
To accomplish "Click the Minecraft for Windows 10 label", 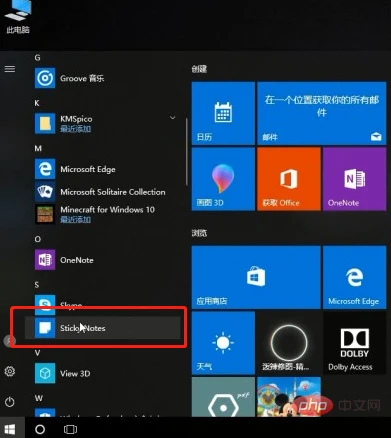I will point(107,210).
